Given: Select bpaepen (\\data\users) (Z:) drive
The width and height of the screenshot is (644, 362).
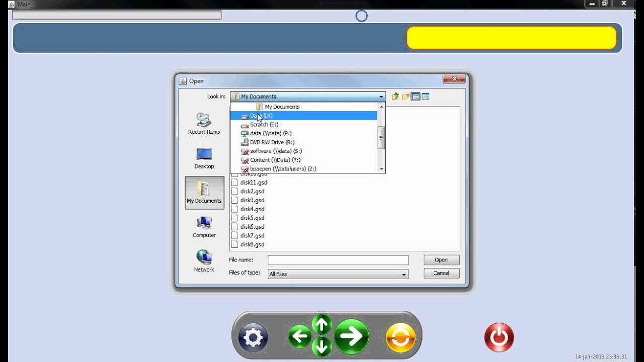Looking at the screenshot, I should [x=303, y=169].
